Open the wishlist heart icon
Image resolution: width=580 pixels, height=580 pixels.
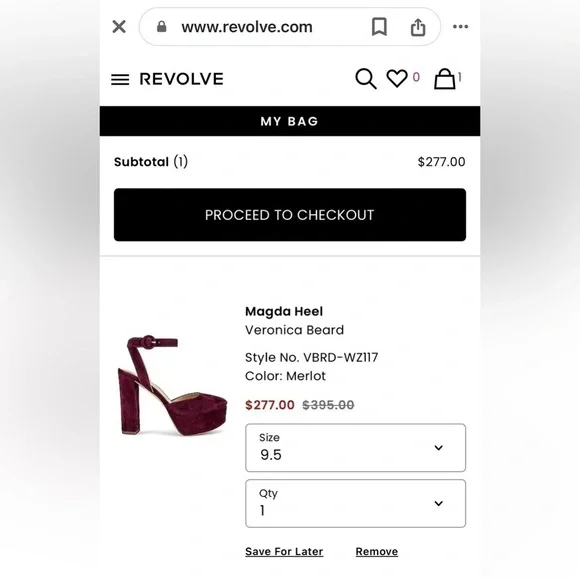(397, 78)
